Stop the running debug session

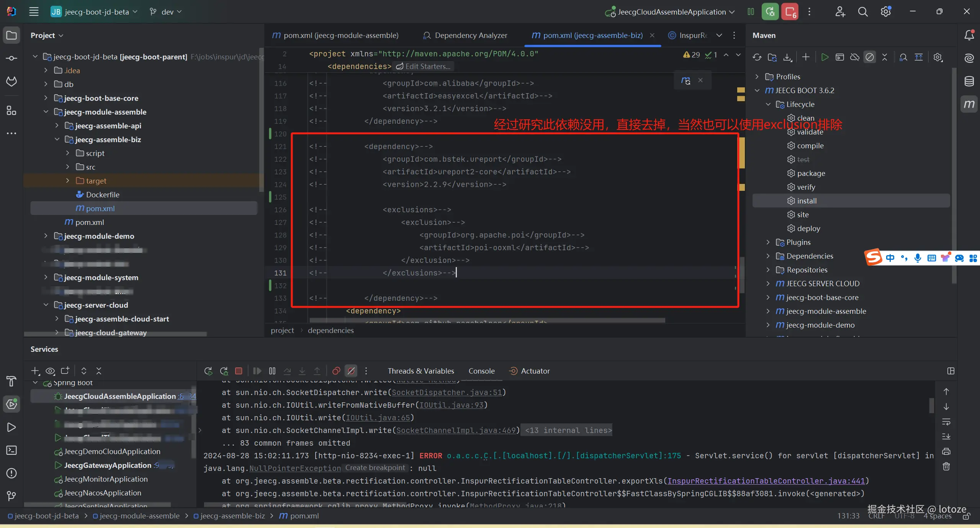point(239,371)
